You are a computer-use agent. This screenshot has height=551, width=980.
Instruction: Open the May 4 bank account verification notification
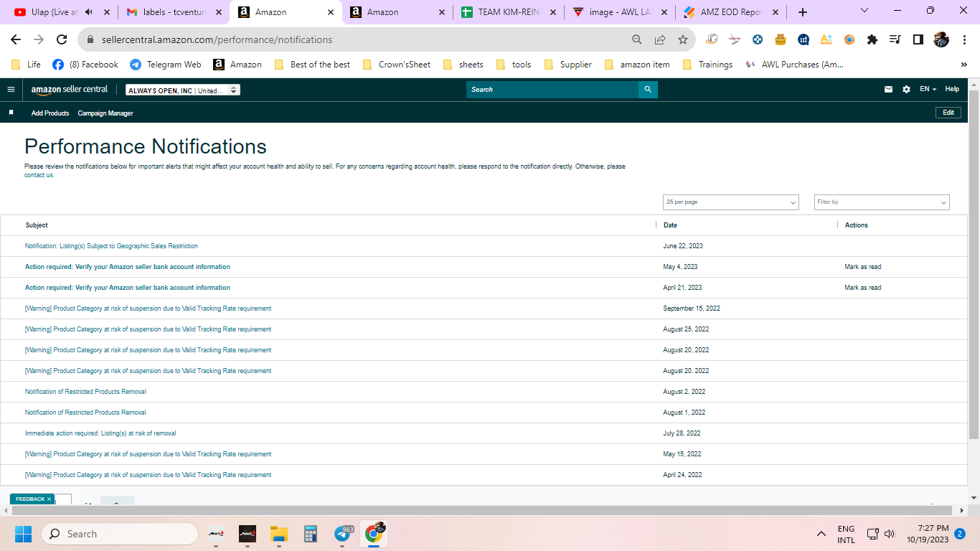(x=128, y=267)
